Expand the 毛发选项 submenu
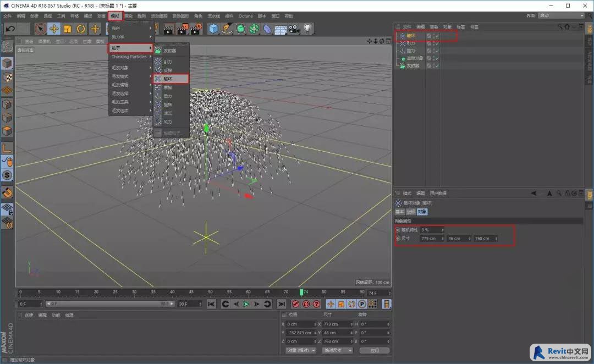 click(x=131, y=111)
